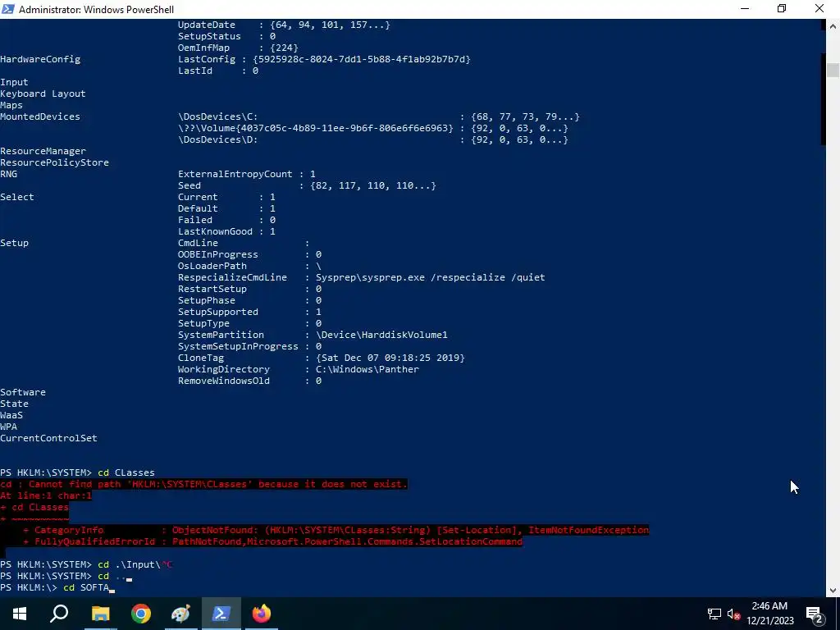This screenshot has height=630, width=840.
Task: Open taskbar search magnifier
Action: (59, 614)
